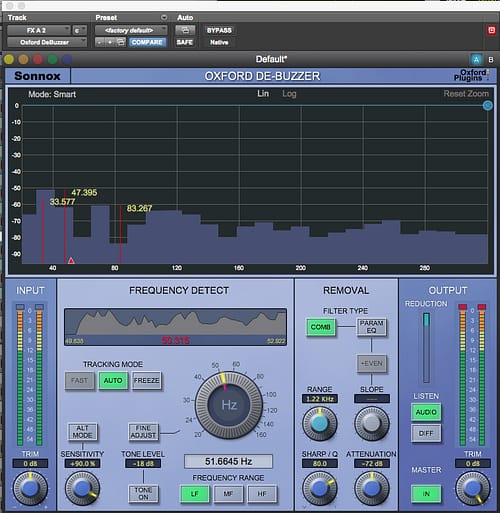Click the REDUCTION meter bar

click(426, 348)
